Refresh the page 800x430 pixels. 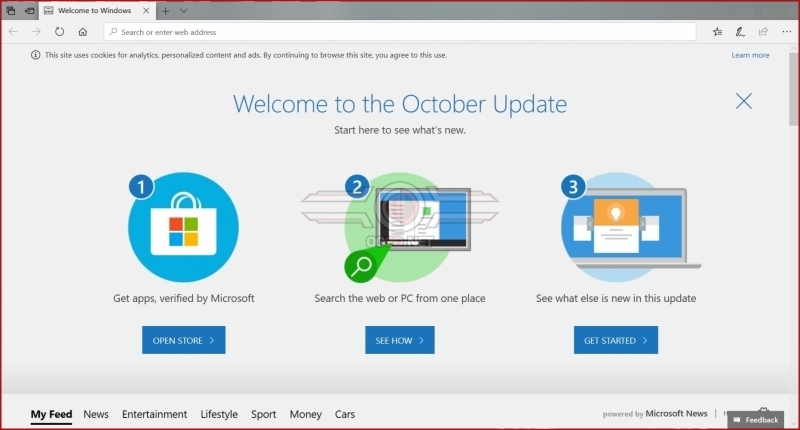59,32
